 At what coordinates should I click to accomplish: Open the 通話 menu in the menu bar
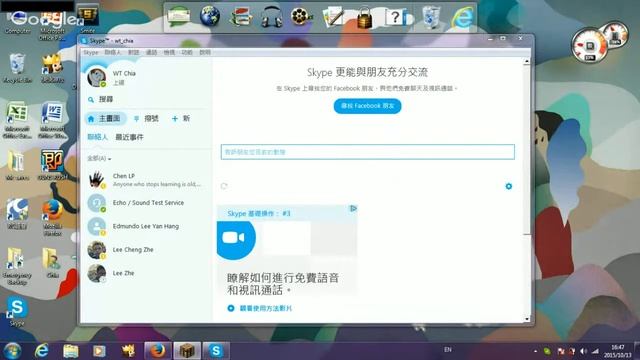(151, 53)
